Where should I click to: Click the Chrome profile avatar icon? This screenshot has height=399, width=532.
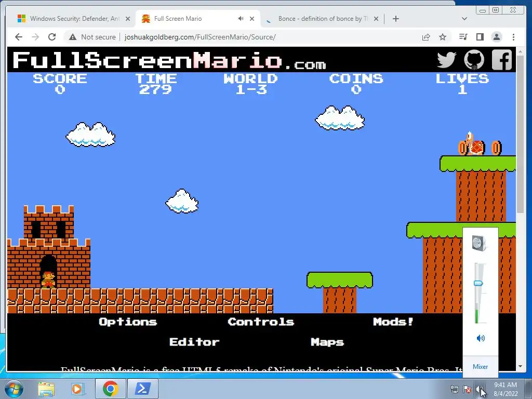coord(496,37)
